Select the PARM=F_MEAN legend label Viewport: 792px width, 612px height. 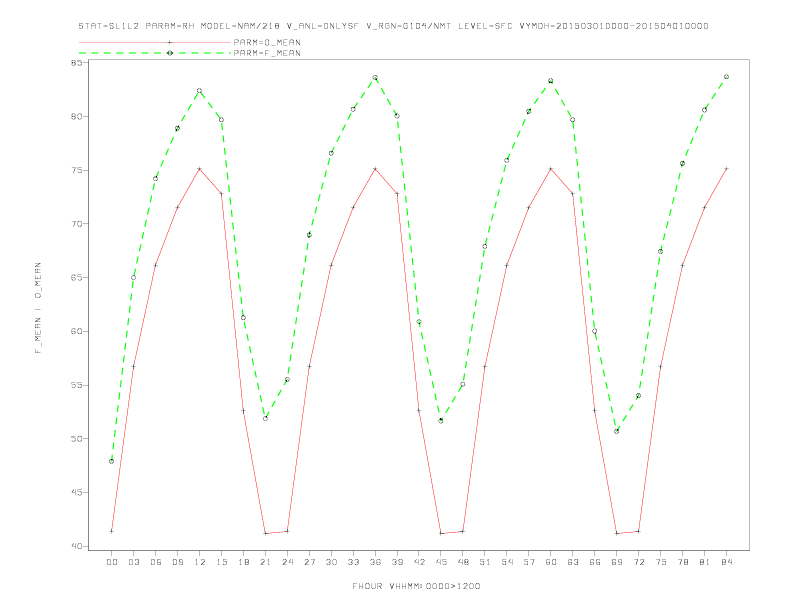point(267,53)
